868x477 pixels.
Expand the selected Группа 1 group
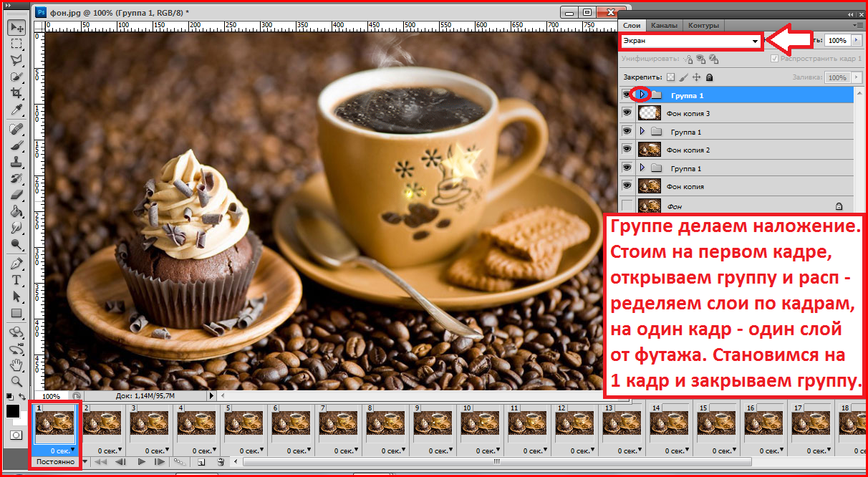(642, 95)
